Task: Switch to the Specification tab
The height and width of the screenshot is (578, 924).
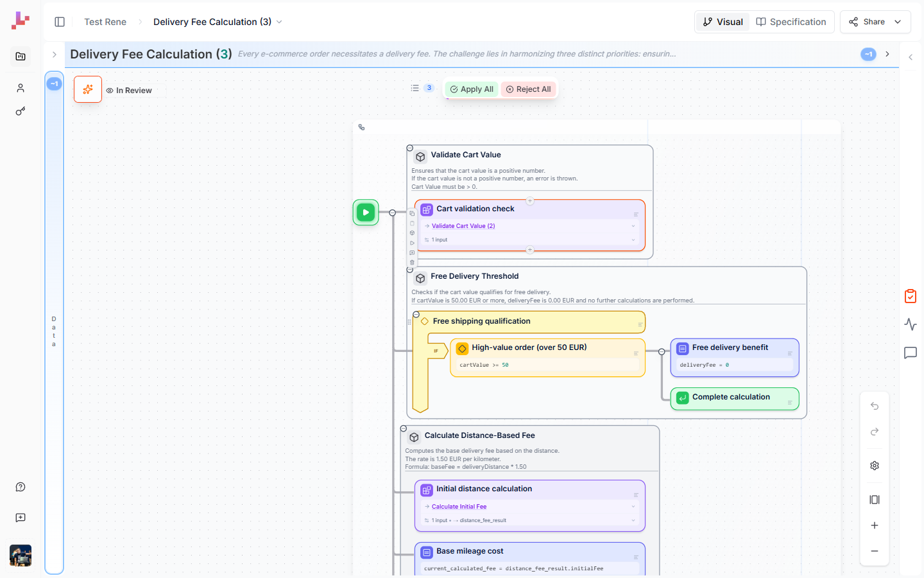Action: pos(791,21)
